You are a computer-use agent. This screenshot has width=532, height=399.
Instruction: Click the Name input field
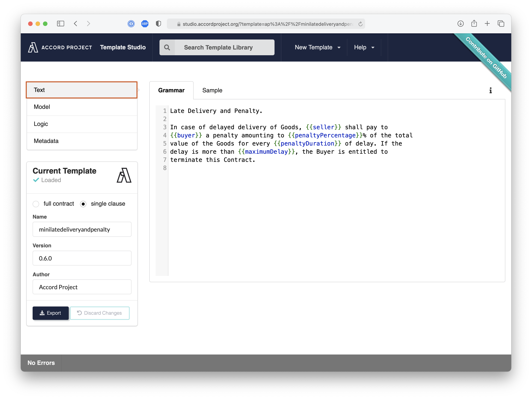[x=82, y=229]
